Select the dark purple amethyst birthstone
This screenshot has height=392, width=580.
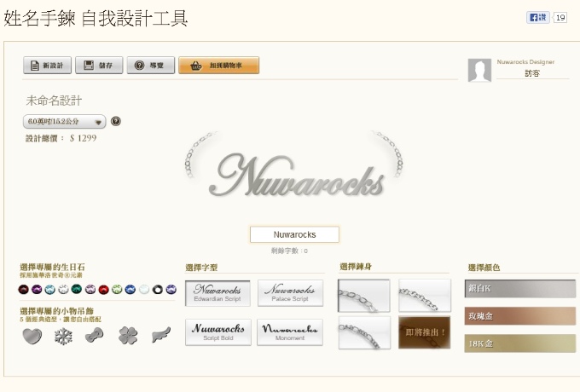click(x=37, y=289)
